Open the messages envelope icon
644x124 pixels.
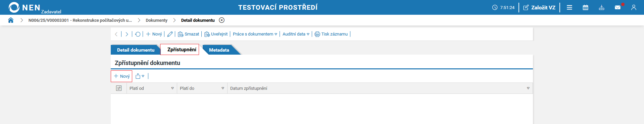[x=617, y=7]
